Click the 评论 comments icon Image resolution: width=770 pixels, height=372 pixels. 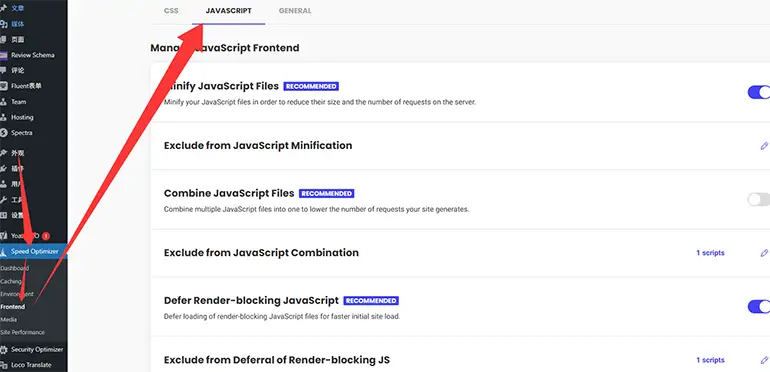(4, 71)
